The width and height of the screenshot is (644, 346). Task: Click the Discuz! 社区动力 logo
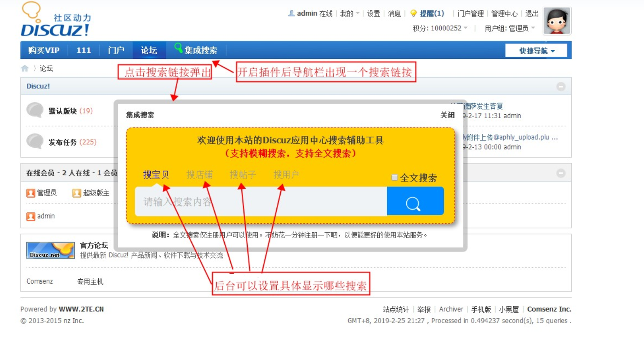pos(55,20)
